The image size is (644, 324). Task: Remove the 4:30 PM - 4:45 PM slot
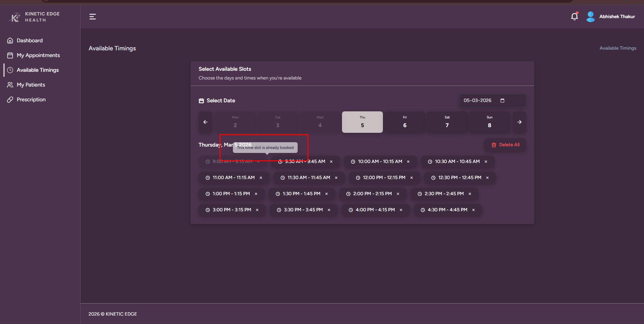pos(473,210)
